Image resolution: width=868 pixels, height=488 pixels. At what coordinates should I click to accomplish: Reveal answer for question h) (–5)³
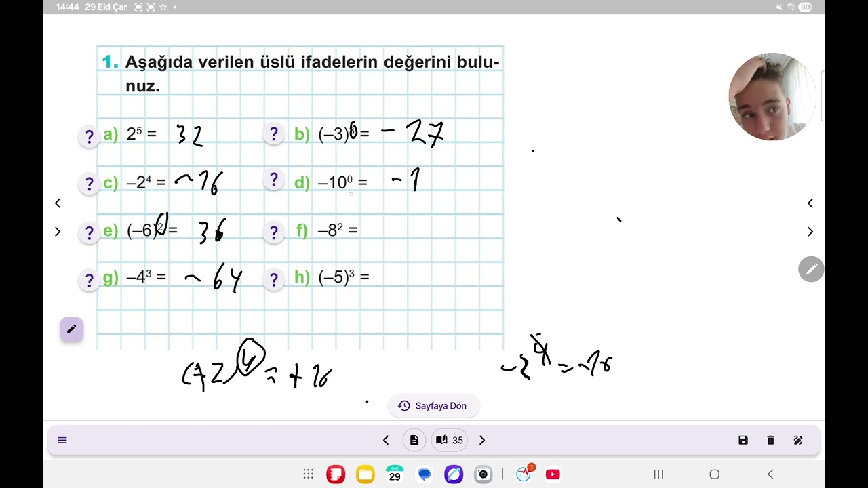[273, 279]
